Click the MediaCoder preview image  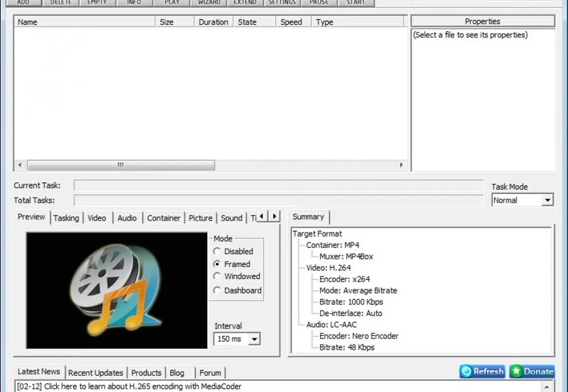[116, 290]
